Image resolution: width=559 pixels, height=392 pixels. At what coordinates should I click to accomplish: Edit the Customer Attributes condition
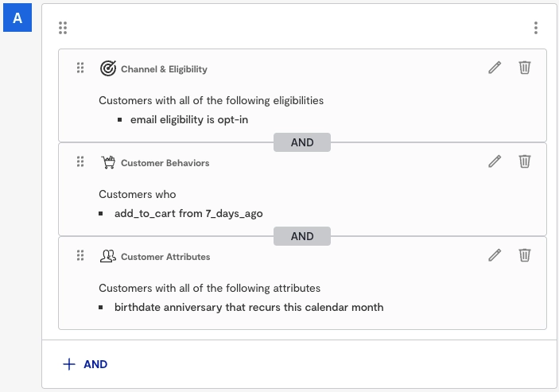(x=495, y=255)
